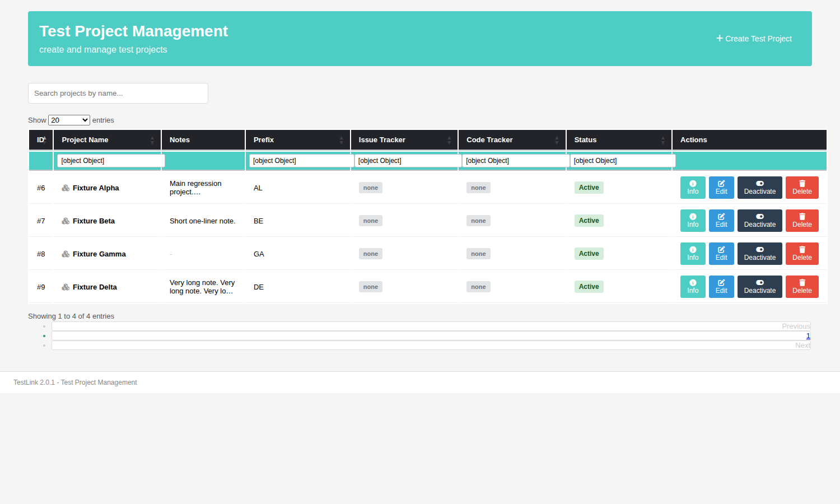Click the Prefix column filter box
Screen dimensions: 840x504
(x=303, y=161)
